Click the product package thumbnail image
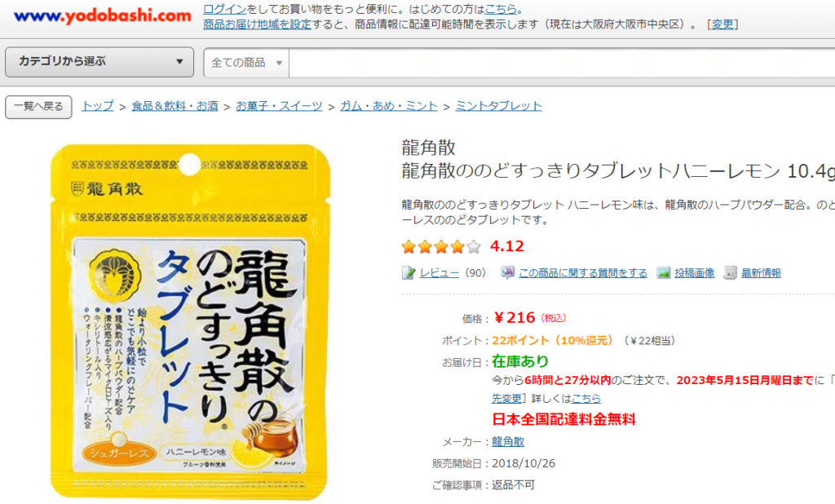 (189, 321)
